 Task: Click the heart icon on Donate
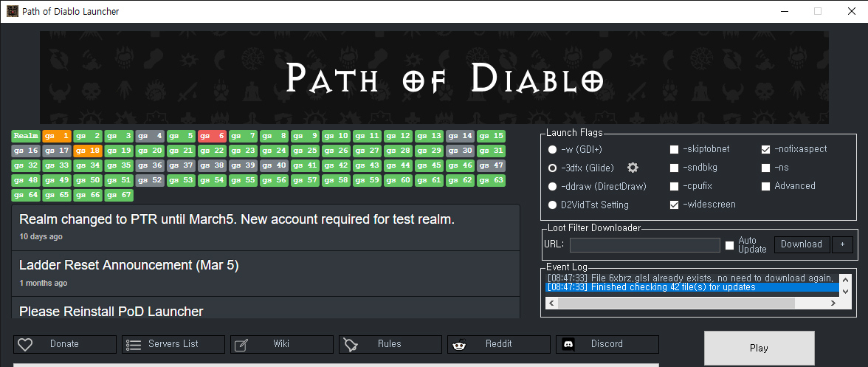pyautogui.click(x=25, y=344)
